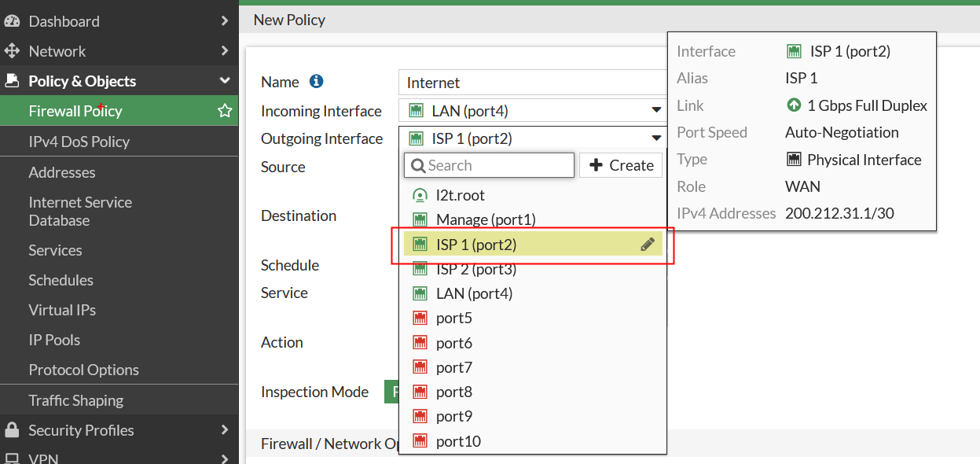Collapse the Outgoing Interface dropdown arrow
This screenshot has height=464, width=980.
pyautogui.click(x=656, y=139)
